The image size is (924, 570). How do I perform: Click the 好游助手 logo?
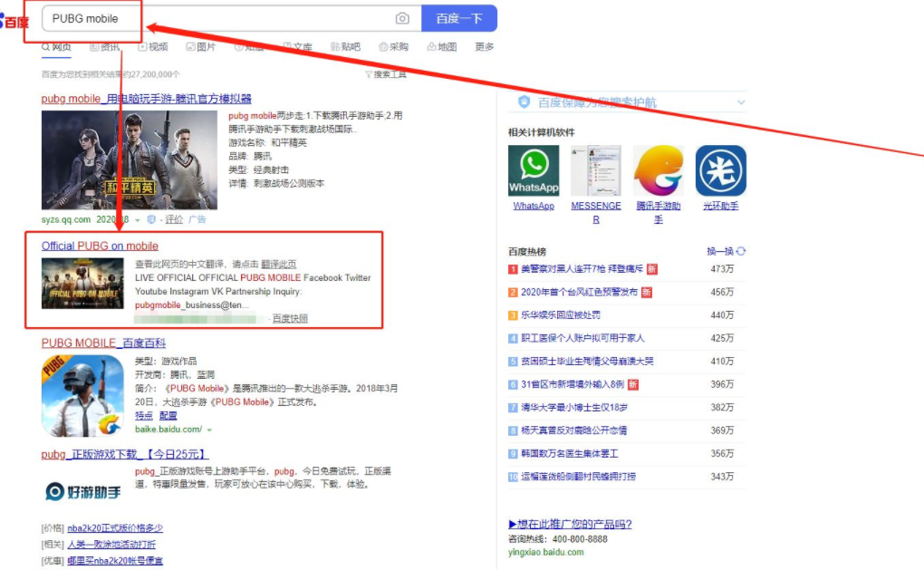tap(82, 491)
